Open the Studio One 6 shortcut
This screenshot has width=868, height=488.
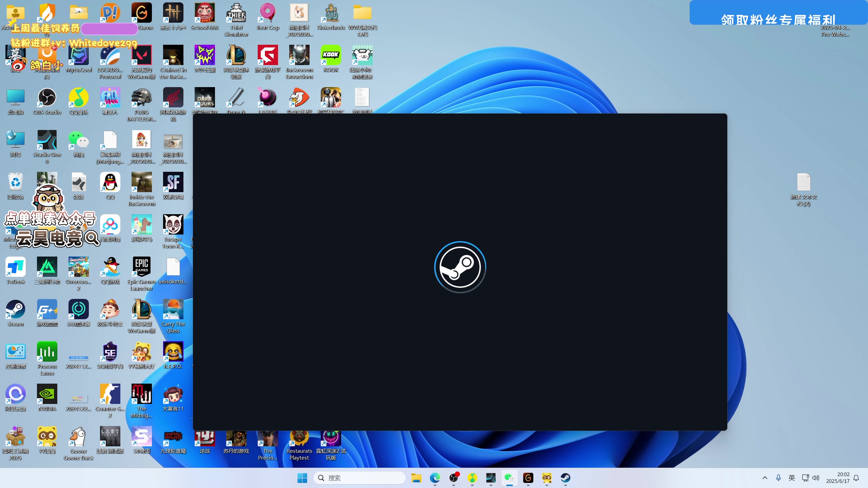pos(47,147)
